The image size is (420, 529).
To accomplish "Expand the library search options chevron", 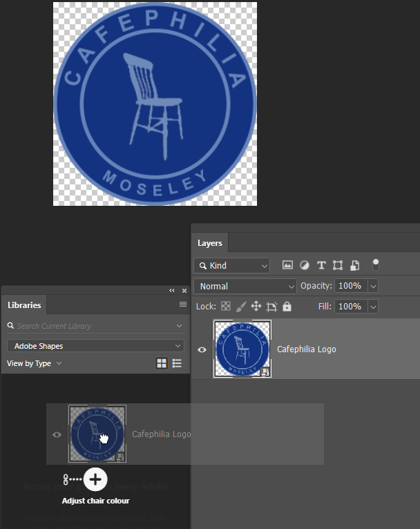I will click(x=179, y=326).
